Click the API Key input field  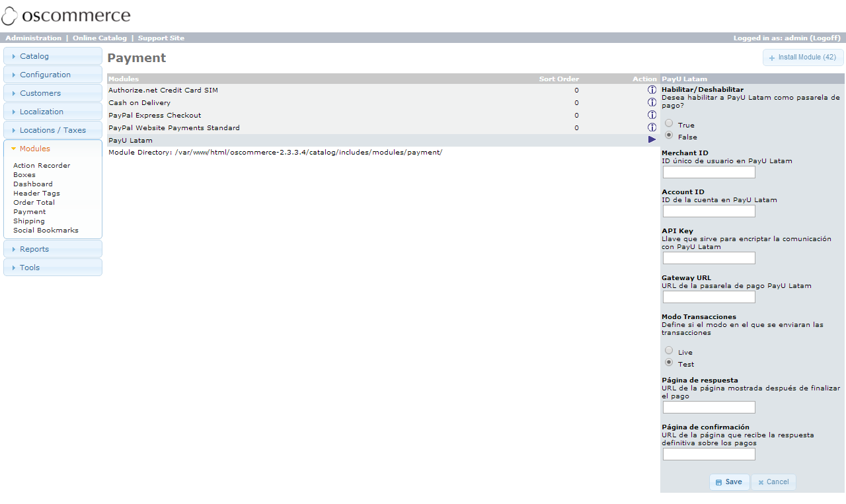[709, 258]
